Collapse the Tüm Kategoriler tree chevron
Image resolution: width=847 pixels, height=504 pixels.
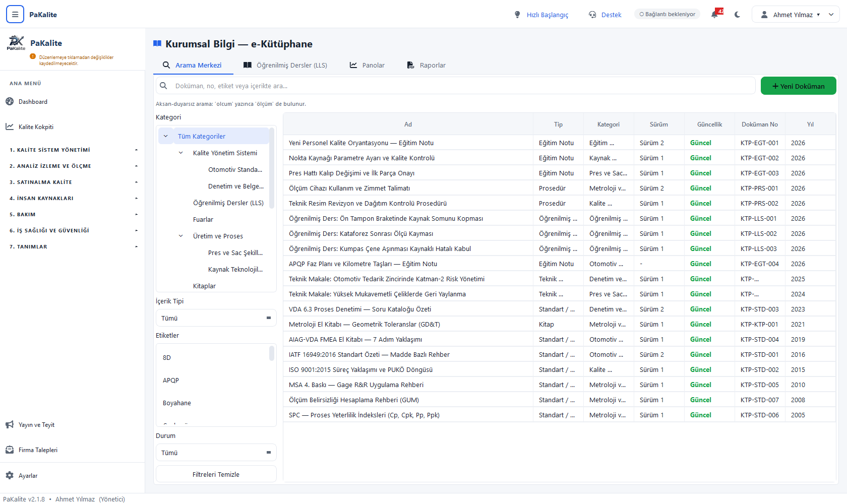coord(166,136)
